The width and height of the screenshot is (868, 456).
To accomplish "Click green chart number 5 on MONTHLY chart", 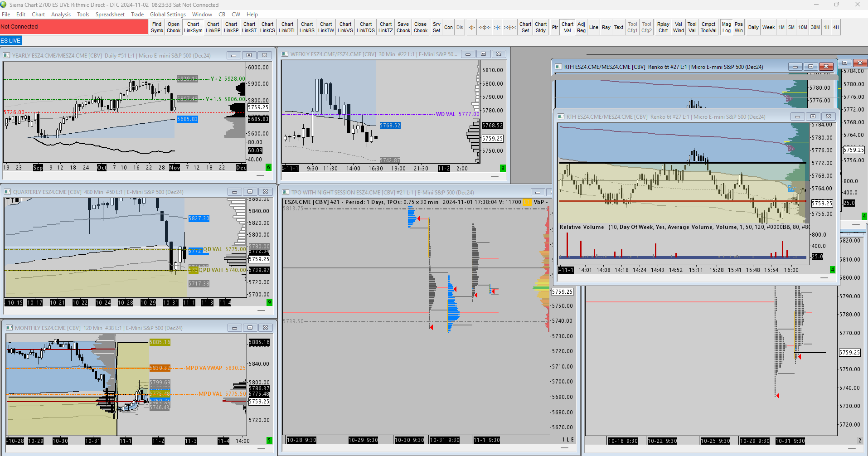I will click(x=269, y=440).
